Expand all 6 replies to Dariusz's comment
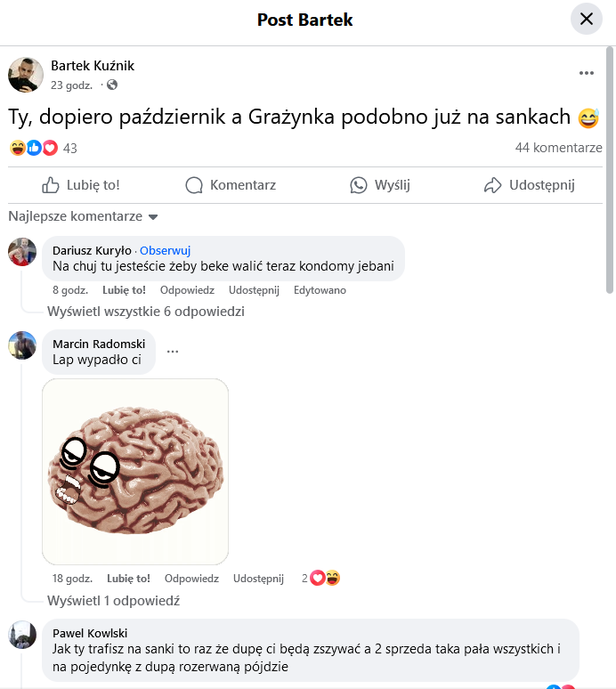Viewport: 616px width, 689px height. coord(146,312)
